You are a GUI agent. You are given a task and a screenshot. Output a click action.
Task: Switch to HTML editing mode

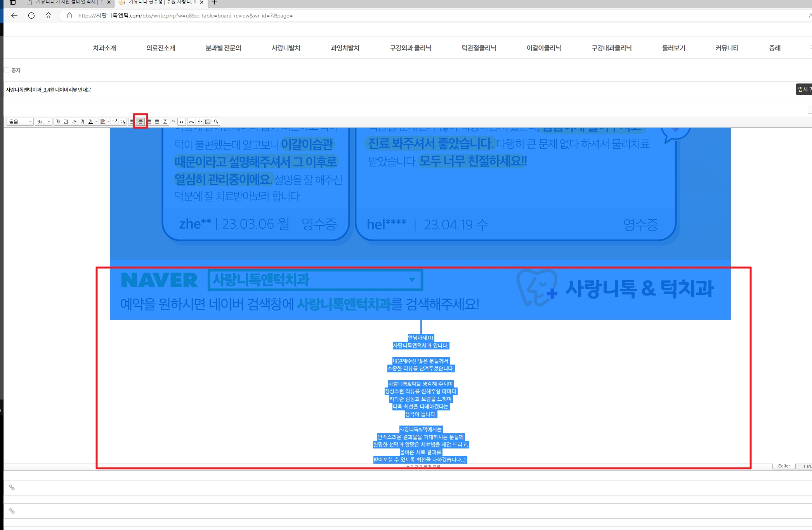click(806, 466)
